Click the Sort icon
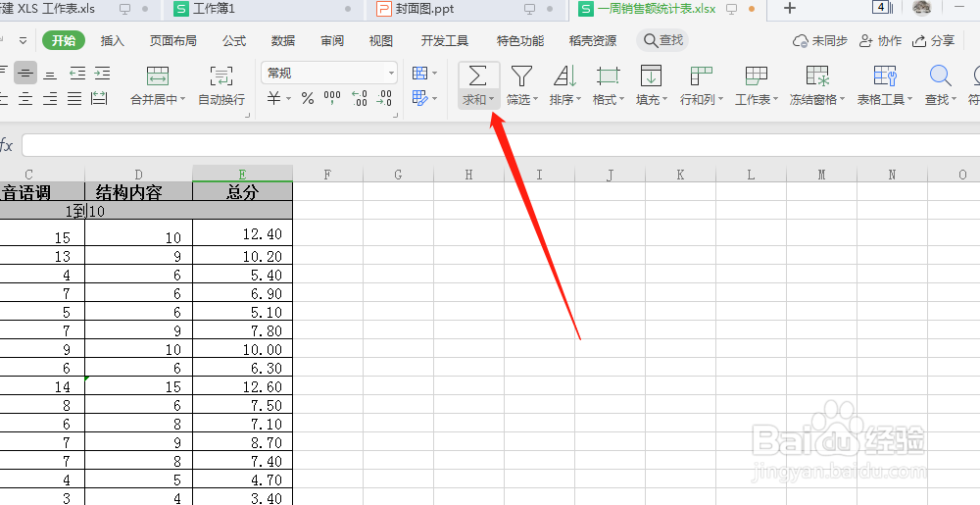The image size is (980, 505). 565,76
